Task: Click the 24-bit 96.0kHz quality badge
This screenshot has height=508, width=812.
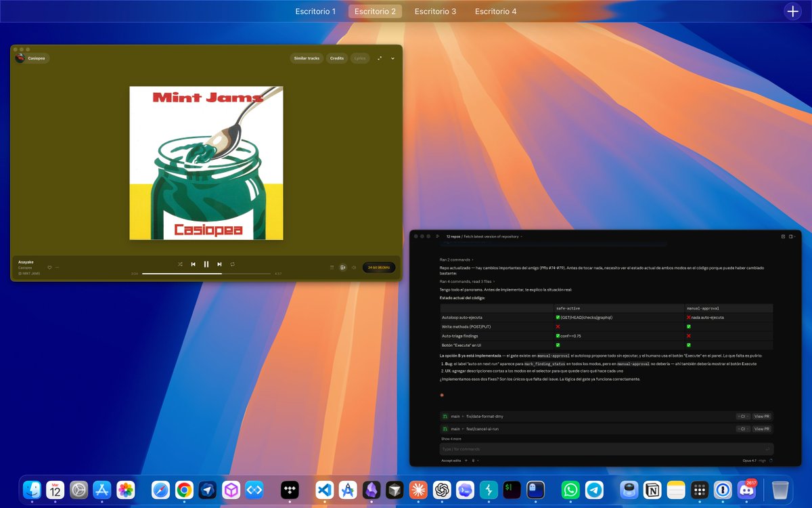Action: click(x=379, y=268)
